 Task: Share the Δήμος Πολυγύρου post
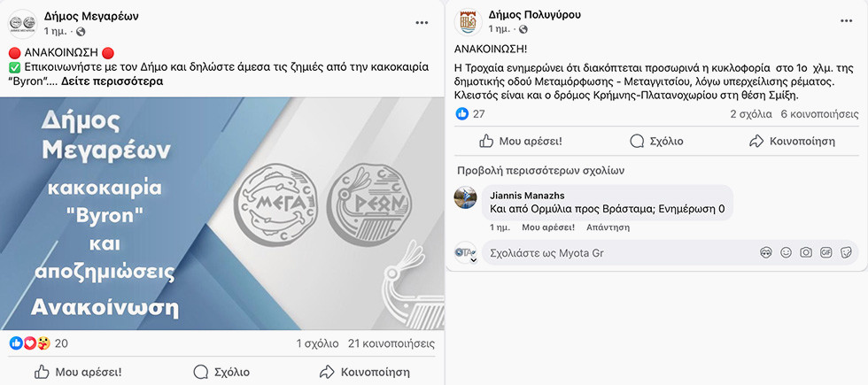click(x=792, y=141)
